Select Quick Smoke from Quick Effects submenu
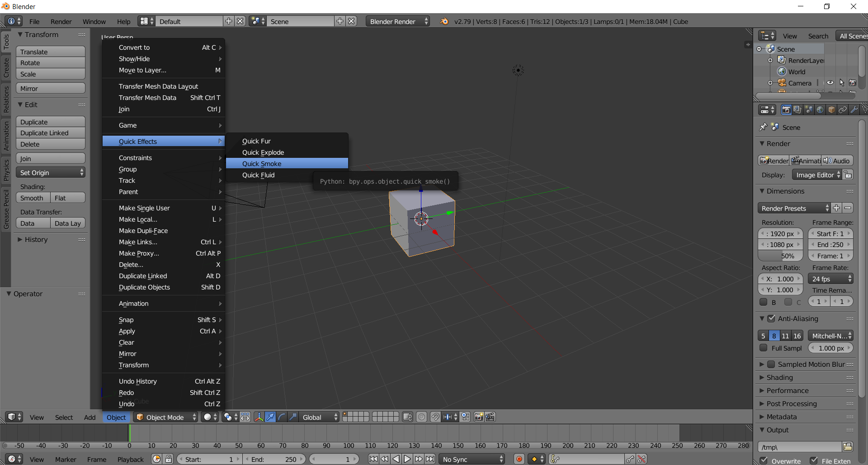This screenshot has height=465, width=868. point(287,163)
